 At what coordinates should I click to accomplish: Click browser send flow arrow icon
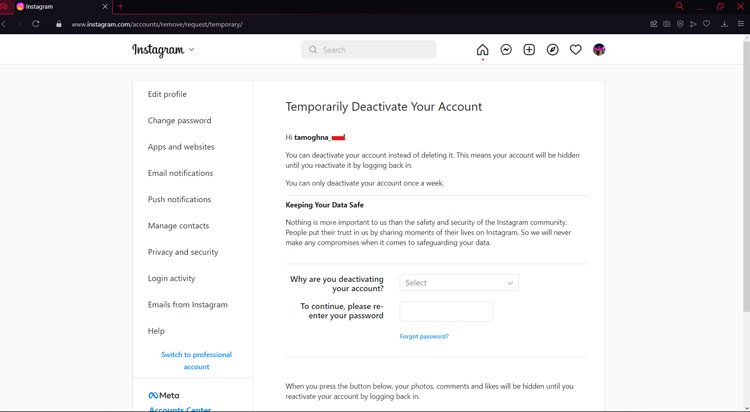coord(693,24)
